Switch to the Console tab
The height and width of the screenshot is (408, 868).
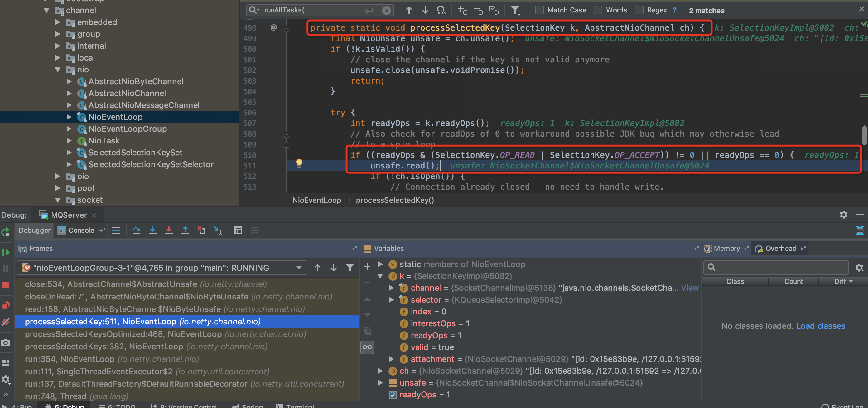coord(81,230)
